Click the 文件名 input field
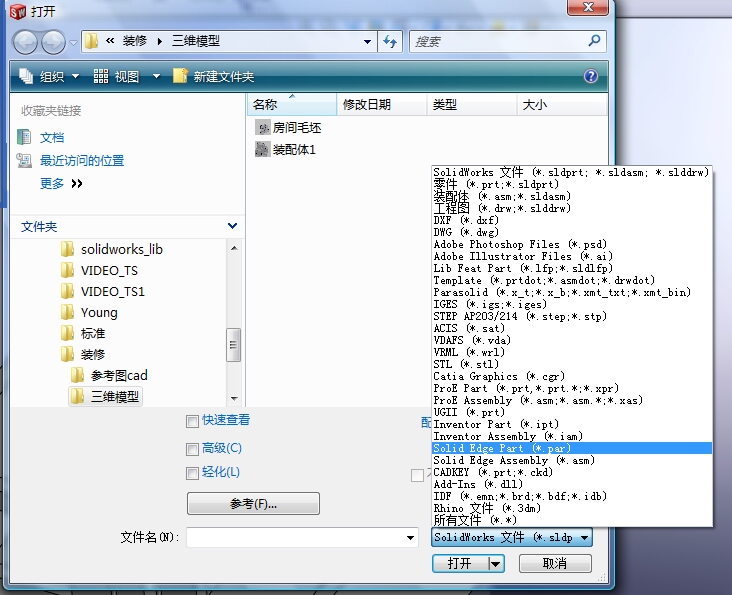Viewport: 732px width, 595px height. coord(295,538)
